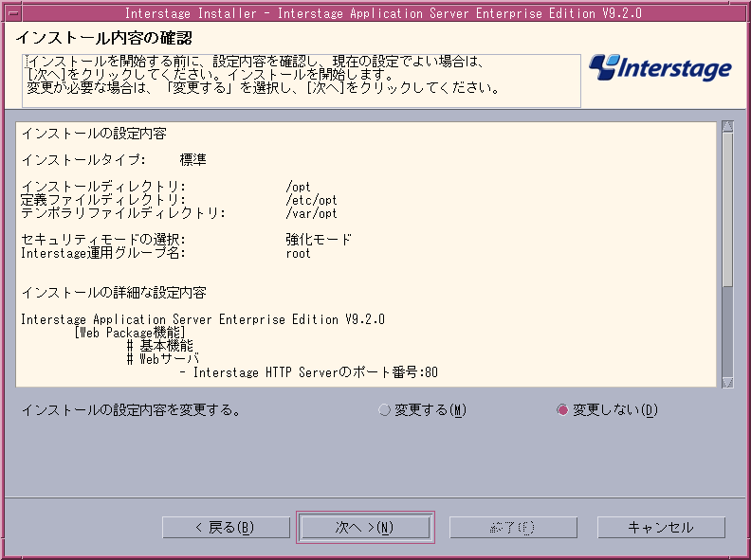
Task: Click the インストールの設定内容 heading in the list
Action: coord(94,134)
